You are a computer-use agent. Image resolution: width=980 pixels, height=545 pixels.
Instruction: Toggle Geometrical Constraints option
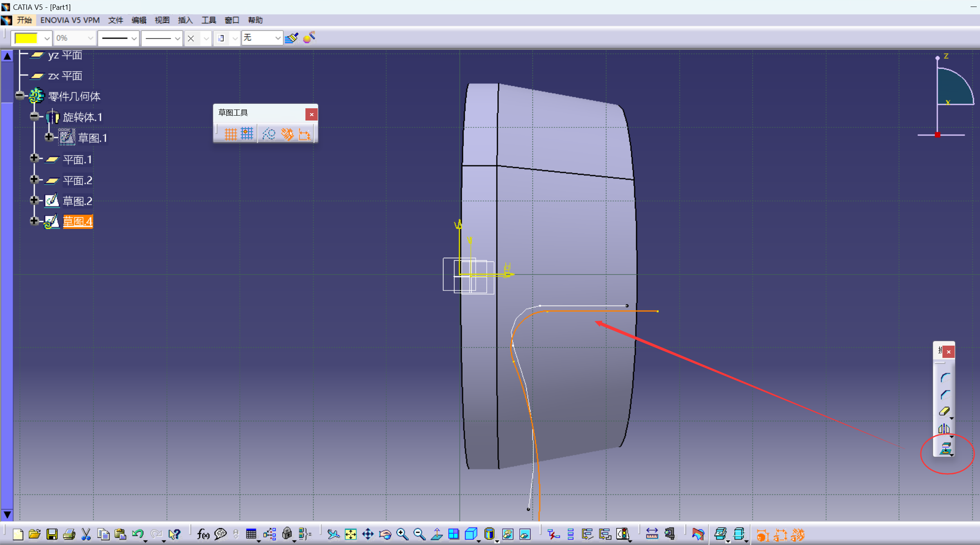point(287,134)
